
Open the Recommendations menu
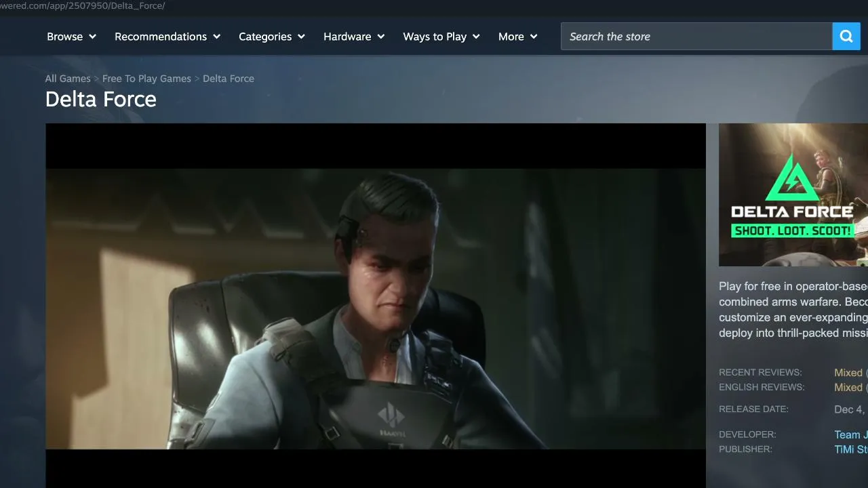coord(167,37)
